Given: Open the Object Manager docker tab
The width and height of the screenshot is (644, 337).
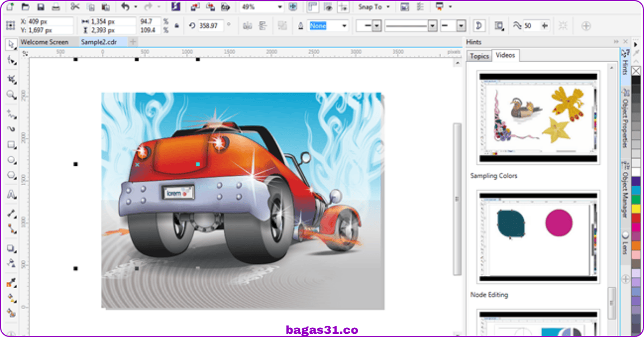Looking at the screenshot, I should pyautogui.click(x=625, y=190).
